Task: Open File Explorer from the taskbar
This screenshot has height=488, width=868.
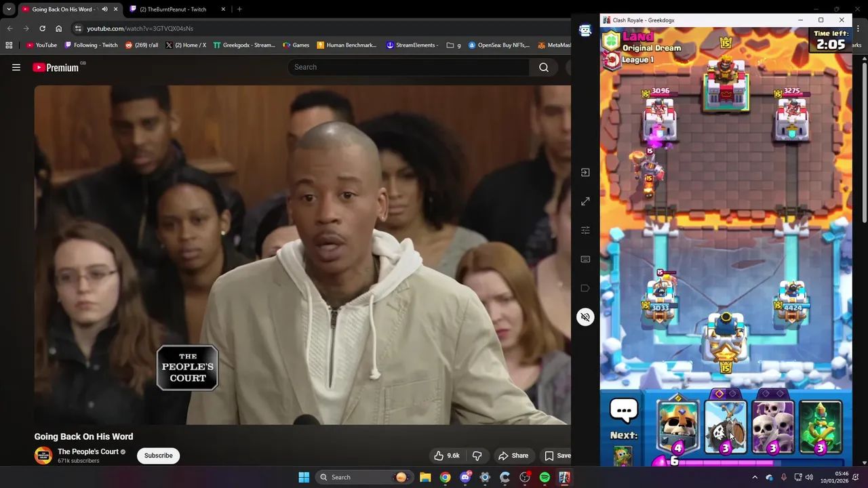Action: pyautogui.click(x=425, y=477)
